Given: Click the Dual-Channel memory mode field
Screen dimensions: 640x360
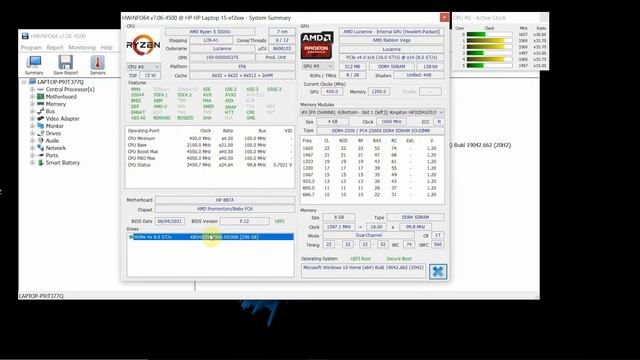Looking at the screenshot, I should pos(369,236).
